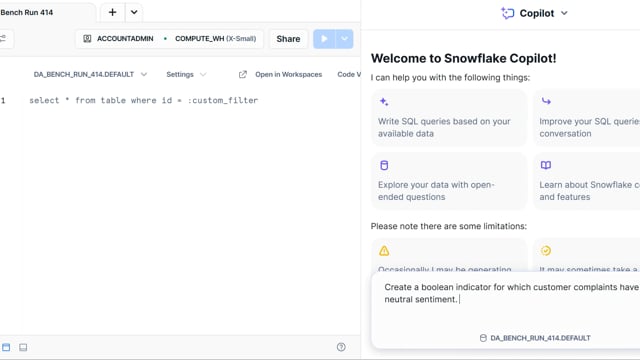The width and height of the screenshot is (640, 360).
Task: Click the yellow clock check icon
Action: [546, 251]
